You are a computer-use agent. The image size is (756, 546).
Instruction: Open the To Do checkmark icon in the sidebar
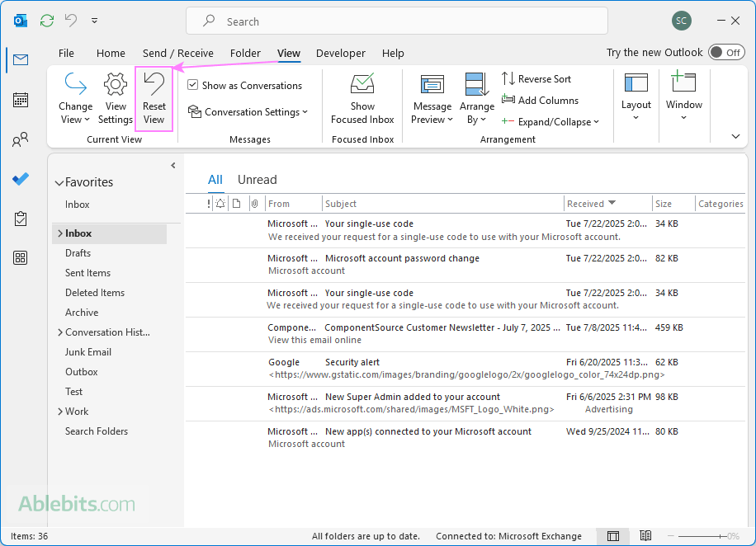pyautogui.click(x=21, y=179)
